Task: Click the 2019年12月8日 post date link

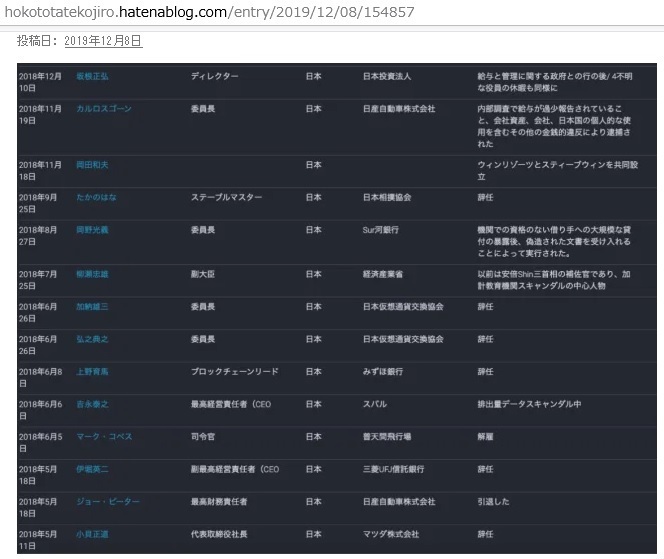Action: (x=103, y=41)
